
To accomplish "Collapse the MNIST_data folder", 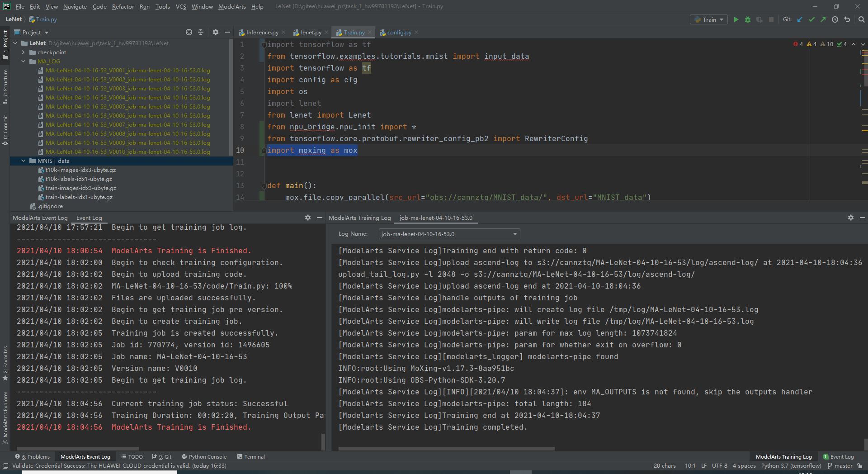I will (x=24, y=161).
